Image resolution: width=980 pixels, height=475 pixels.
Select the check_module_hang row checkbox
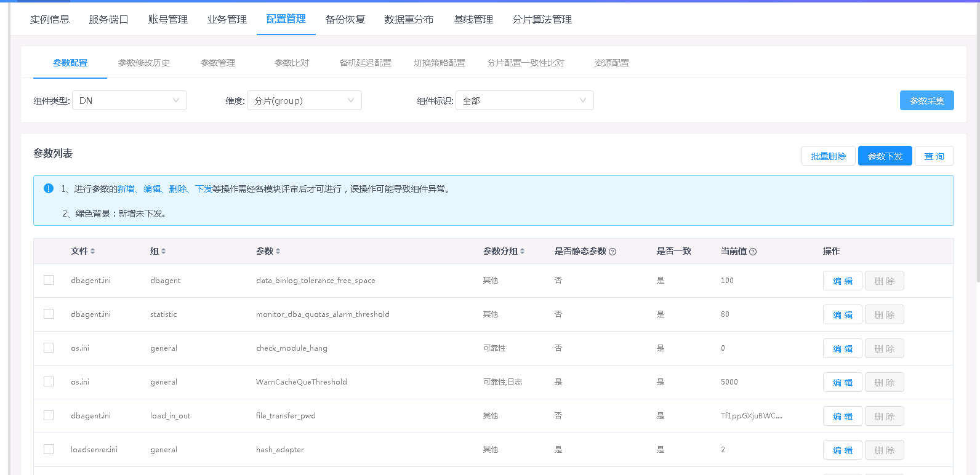tap(49, 348)
